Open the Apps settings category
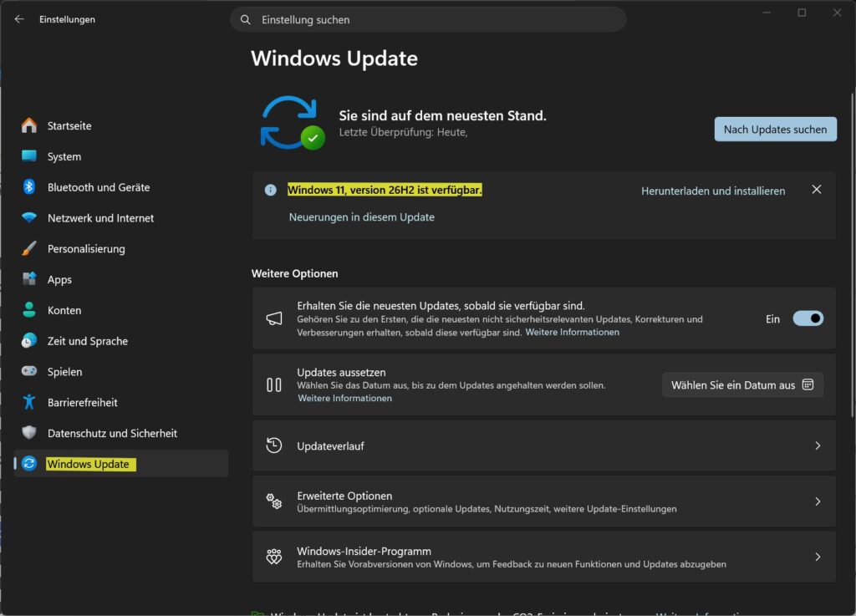 (x=120, y=279)
